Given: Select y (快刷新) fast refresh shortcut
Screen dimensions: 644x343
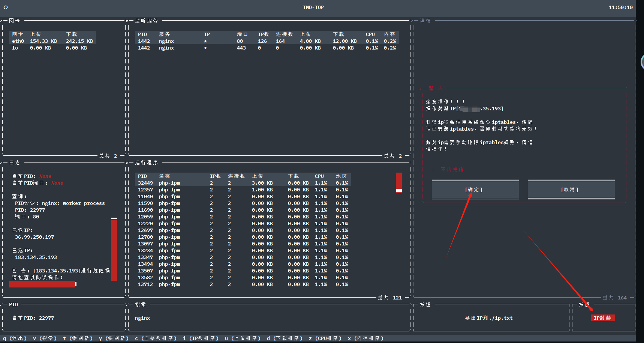Looking at the screenshot, I should (114, 338).
